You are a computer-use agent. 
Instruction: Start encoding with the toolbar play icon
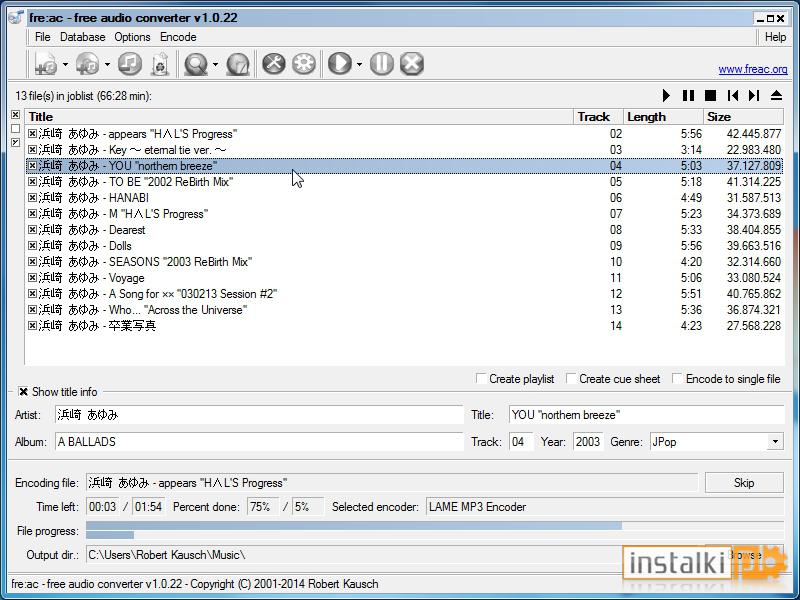point(340,64)
